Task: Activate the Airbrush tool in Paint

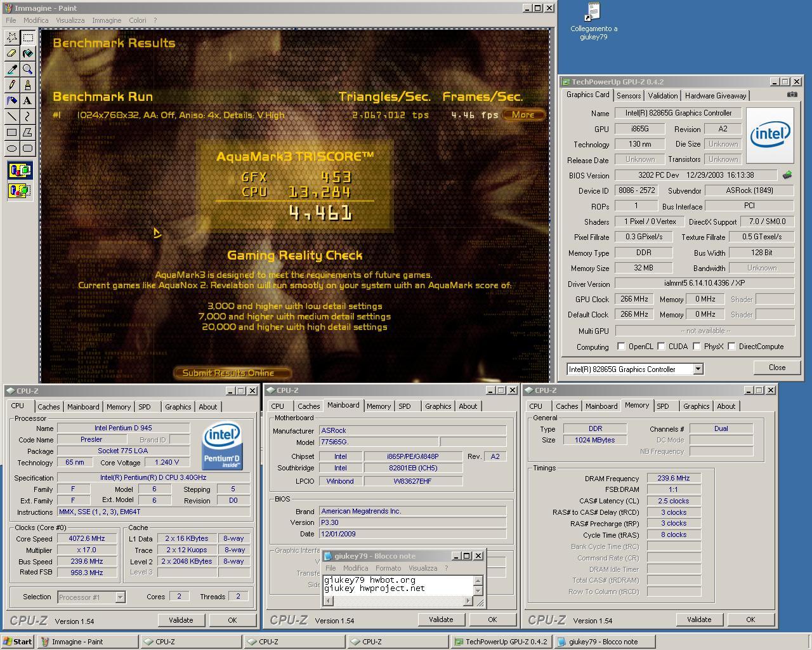Action: pyautogui.click(x=12, y=101)
